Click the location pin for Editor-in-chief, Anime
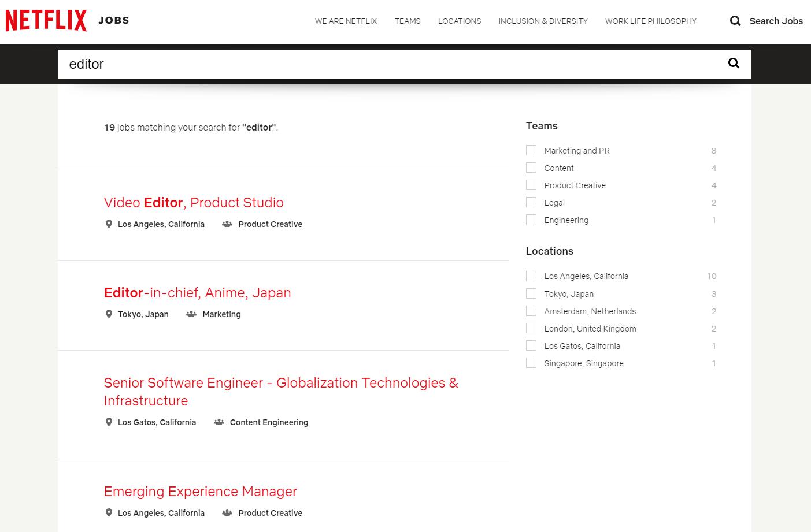Viewport: 811px width, 532px height. point(109,314)
